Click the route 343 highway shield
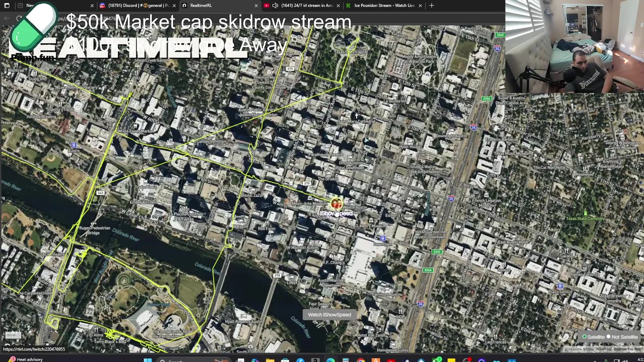This screenshot has width=644, height=362. [101, 193]
